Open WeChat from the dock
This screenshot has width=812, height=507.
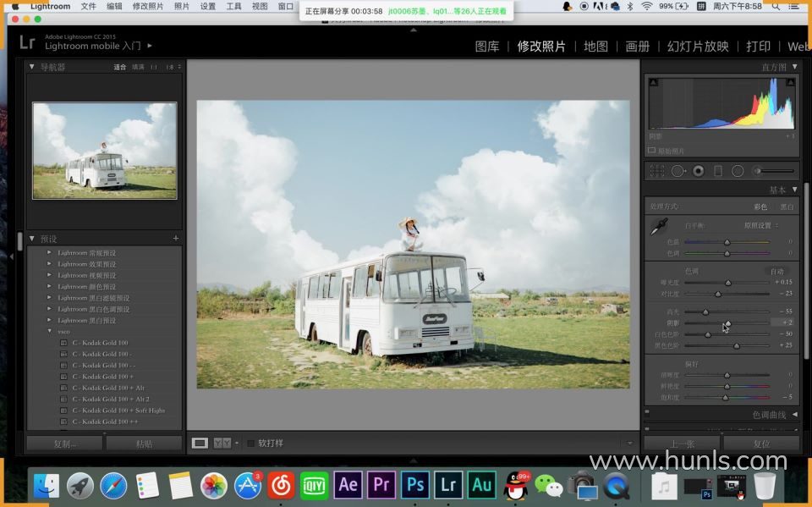point(548,486)
